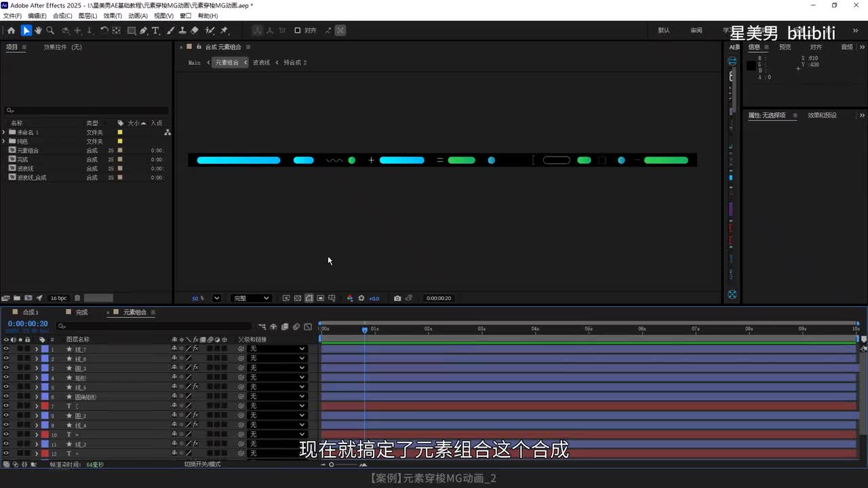Expand the 纯色 folder in Project

(x=4, y=141)
